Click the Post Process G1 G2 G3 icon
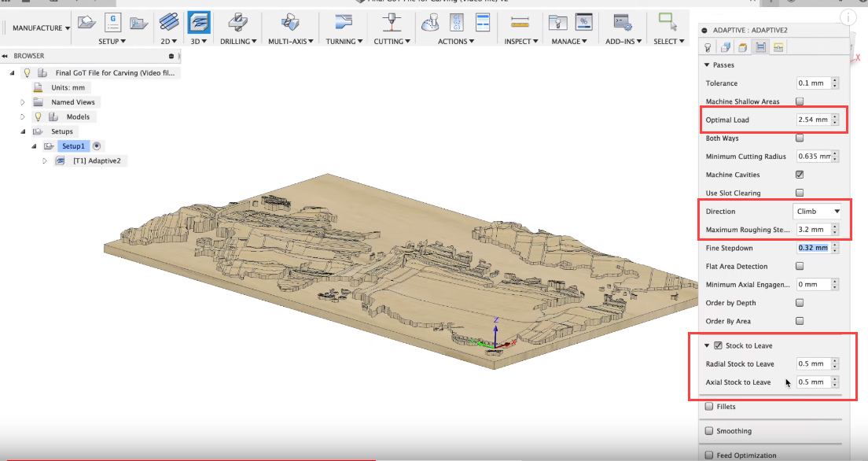Image resolution: width=868 pixels, height=461 pixels. point(458,22)
